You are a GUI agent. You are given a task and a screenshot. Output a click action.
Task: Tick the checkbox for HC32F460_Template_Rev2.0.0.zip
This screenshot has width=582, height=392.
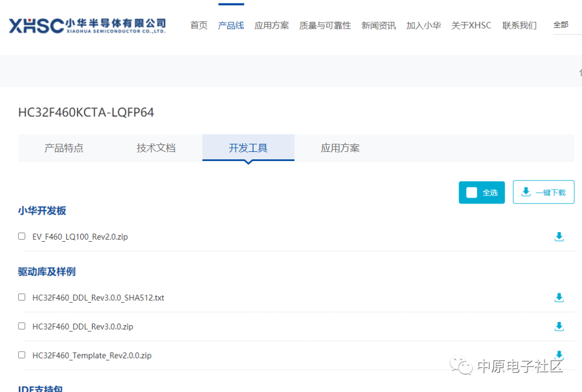[x=22, y=355]
